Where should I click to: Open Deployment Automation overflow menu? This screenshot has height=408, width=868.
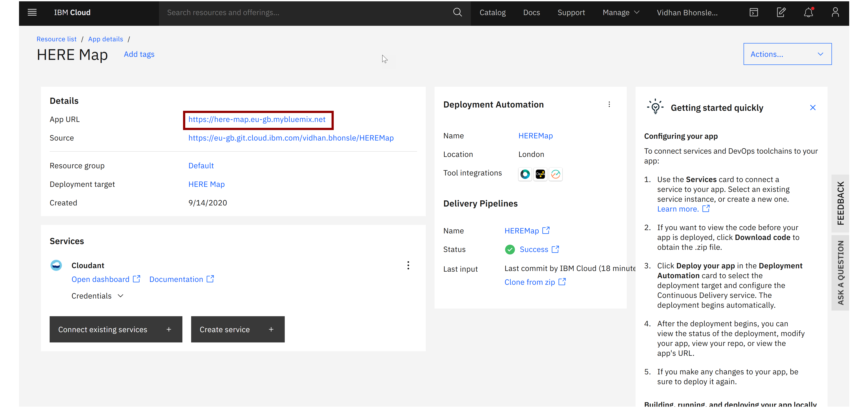pos(609,104)
